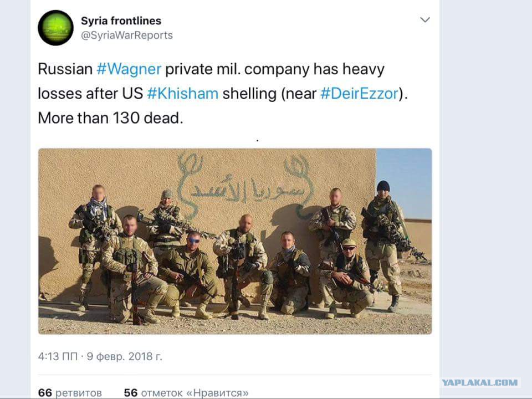Open the tweet timestamp 9 февр. 2018
Image resolution: width=532 pixels, height=399 pixels.
click(x=125, y=356)
